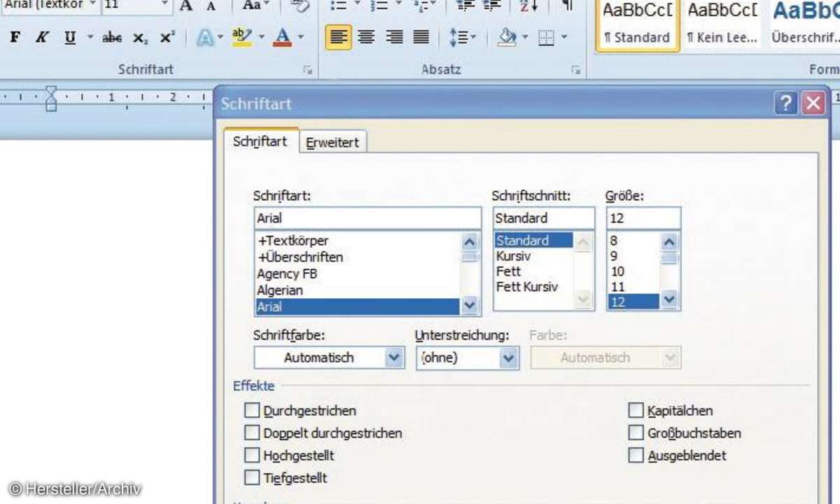Sort text with the A-Z icon
This screenshot has width=840, height=504.
coord(528,6)
